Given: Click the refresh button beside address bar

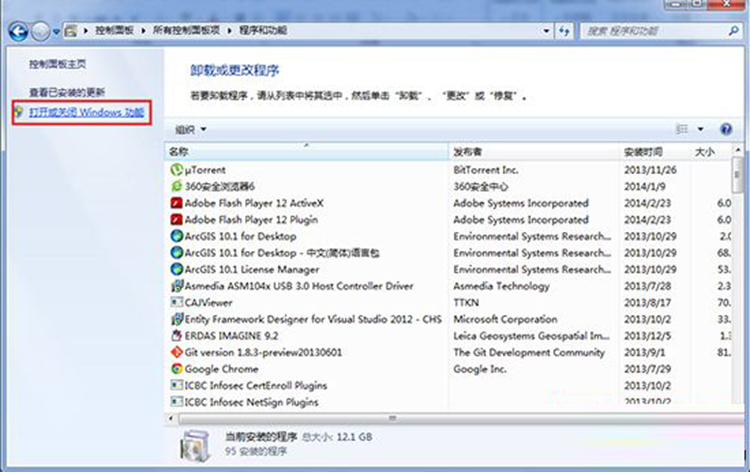Looking at the screenshot, I should (564, 32).
